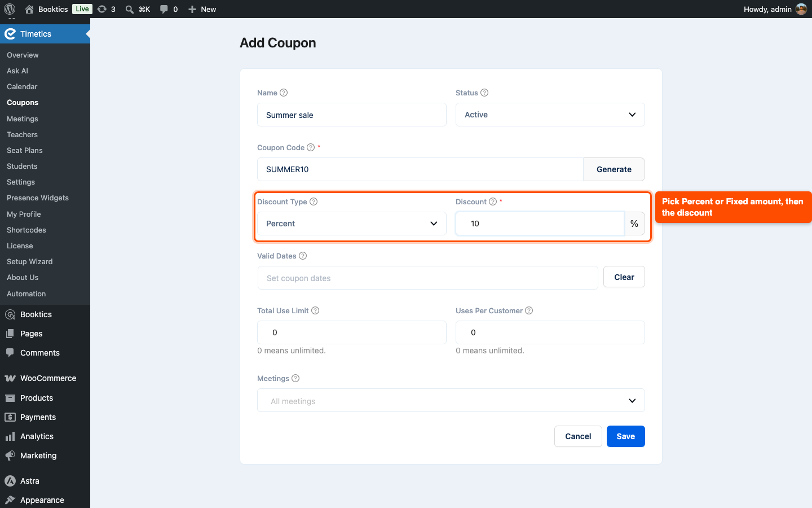The width and height of the screenshot is (812, 508).
Task: Open the Set coupon dates picker field
Action: [x=427, y=278]
